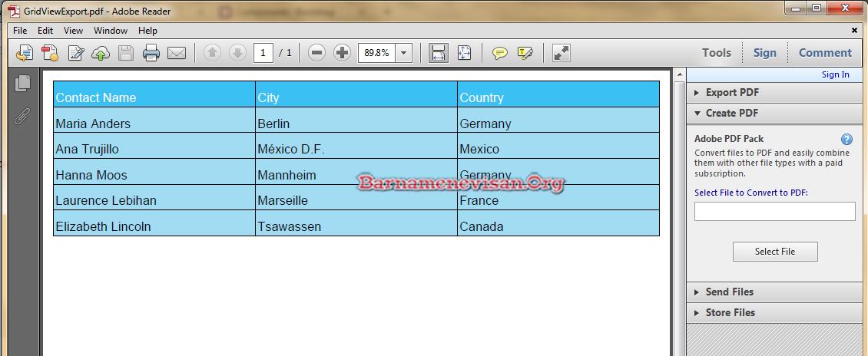The image size is (868, 356).
Task: Open the Page Thumbnails panel icon
Action: coord(23,83)
